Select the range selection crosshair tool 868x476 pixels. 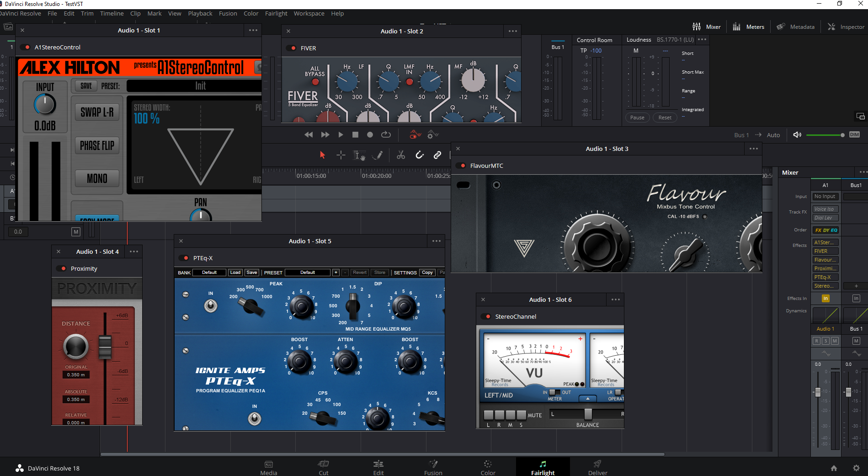click(341, 155)
